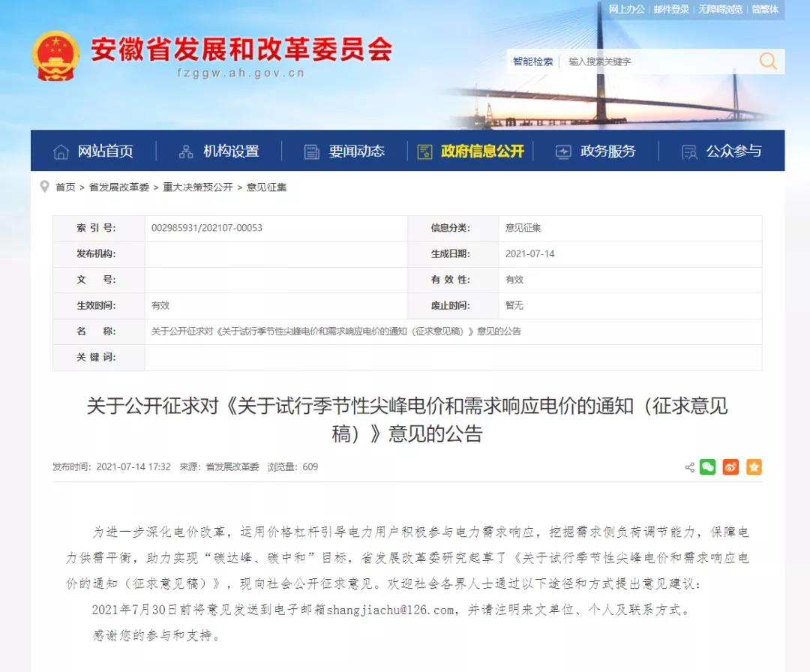Click the site title 安徽省发展和改革委员会
The height and width of the screenshot is (672, 810).
coord(241,49)
